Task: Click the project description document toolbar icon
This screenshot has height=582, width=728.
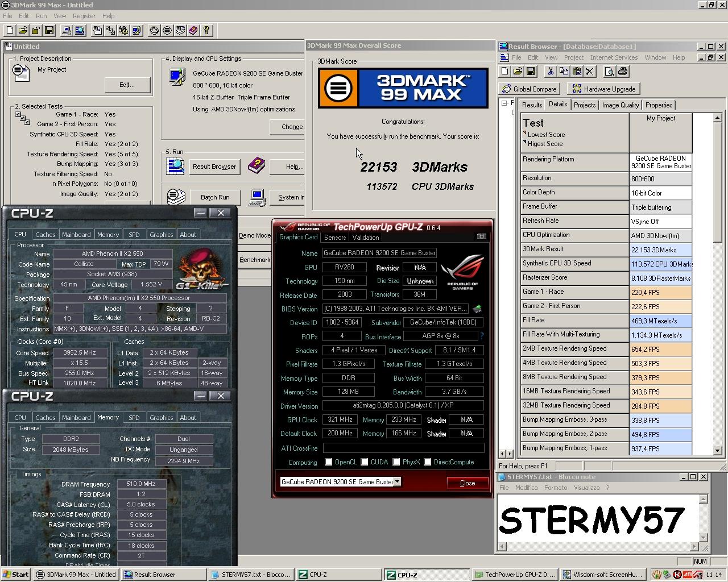Action: pos(97,30)
